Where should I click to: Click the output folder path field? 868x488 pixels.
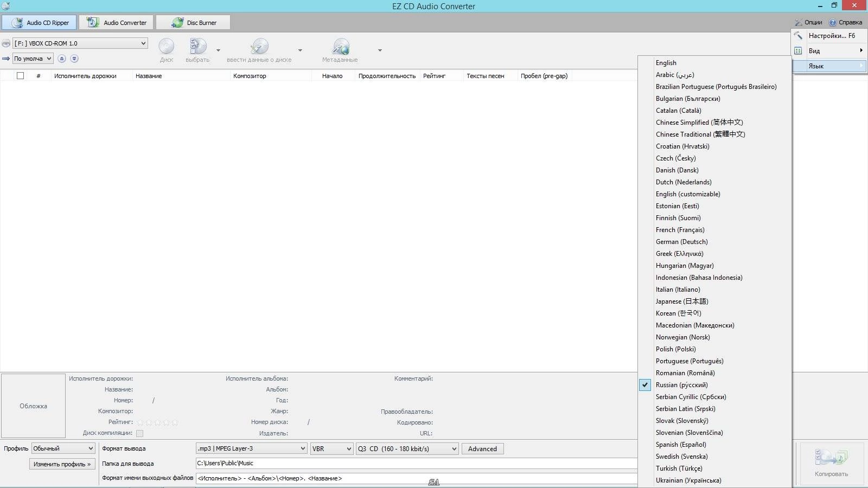416,463
